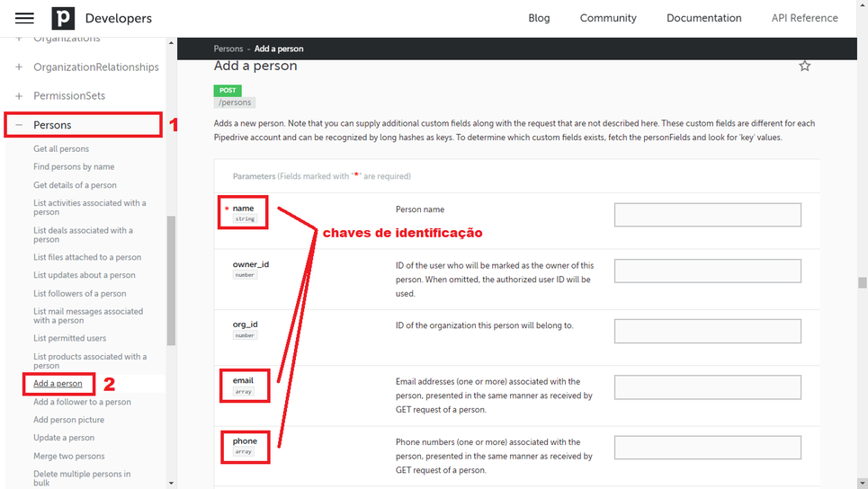Focus the org_id input field
Screen dimensions: 868x489
tap(708, 331)
